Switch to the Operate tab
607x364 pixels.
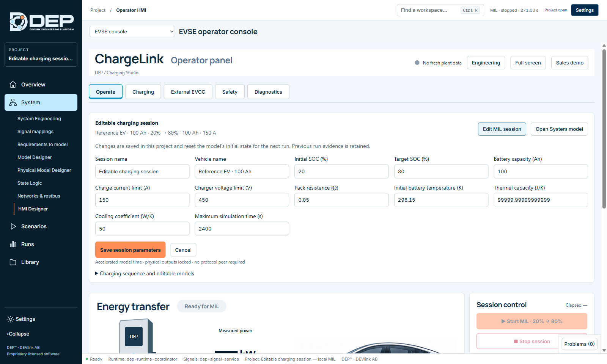pos(105,92)
